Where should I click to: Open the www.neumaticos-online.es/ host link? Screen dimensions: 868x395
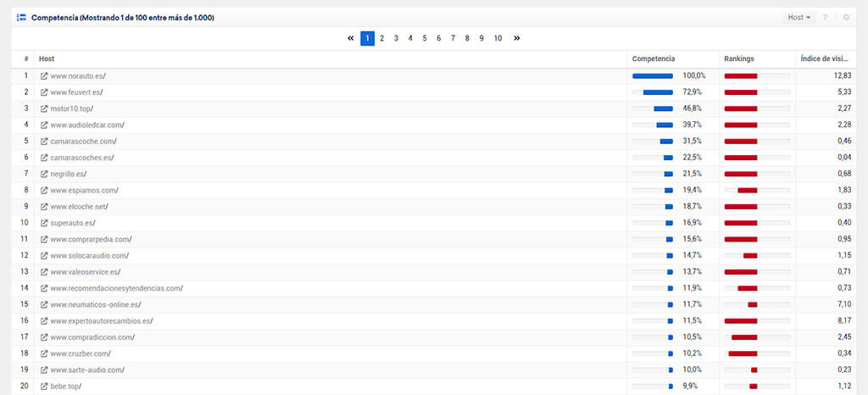pos(96,304)
